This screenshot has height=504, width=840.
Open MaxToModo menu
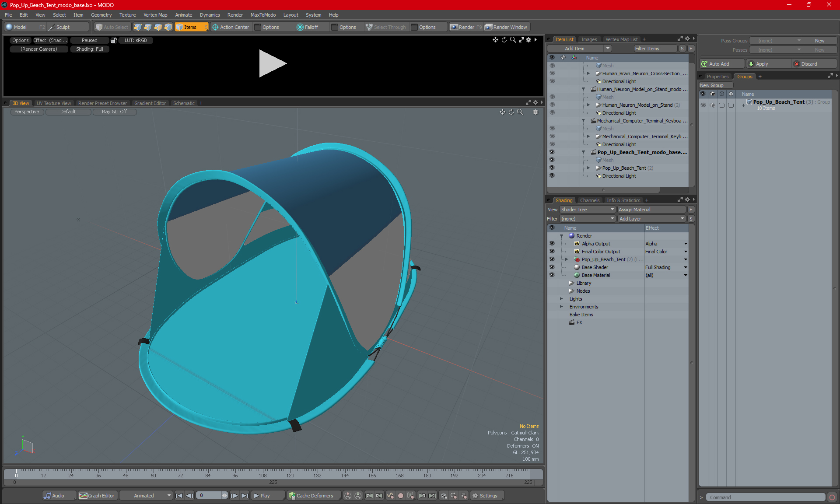pos(263,15)
